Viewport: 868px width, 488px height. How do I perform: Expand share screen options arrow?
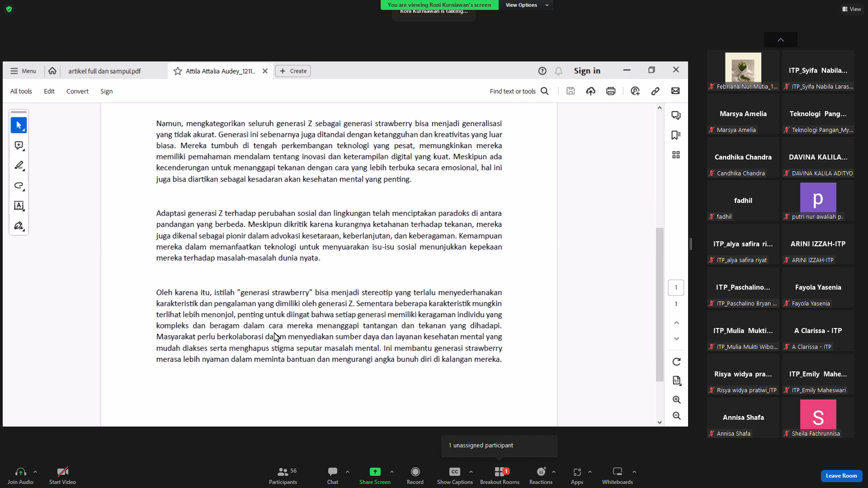click(x=392, y=472)
